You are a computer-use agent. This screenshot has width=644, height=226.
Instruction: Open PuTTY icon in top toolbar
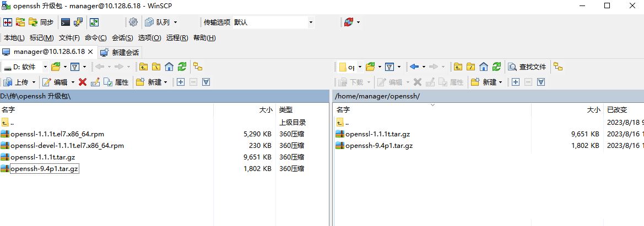[x=78, y=23]
